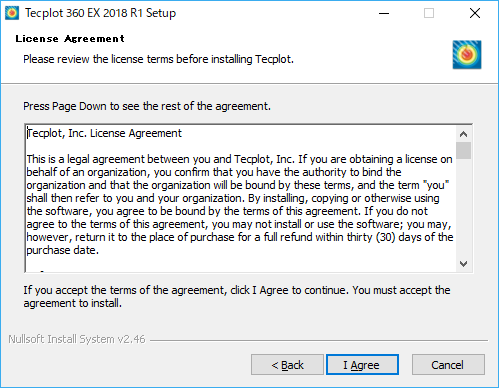This screenshot has width=499, height=388.
Task: Click the license scrollbar's down arrow
Action: tap(463, 264)
